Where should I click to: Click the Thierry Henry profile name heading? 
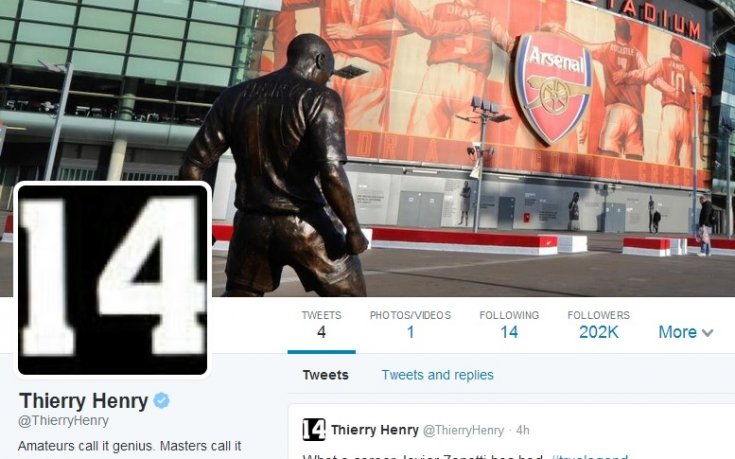click(83, 401)
